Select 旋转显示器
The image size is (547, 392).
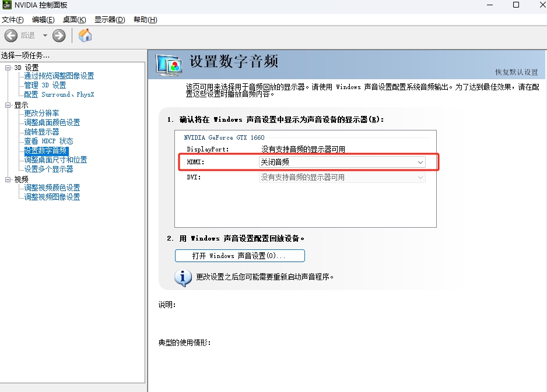click(x=41, y=132)
